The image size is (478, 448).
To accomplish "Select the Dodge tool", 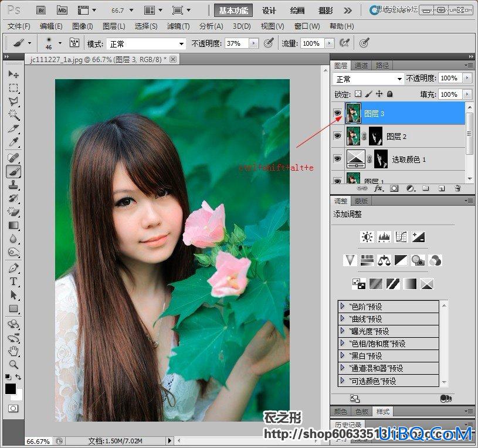I will click(x=13, y=253).
